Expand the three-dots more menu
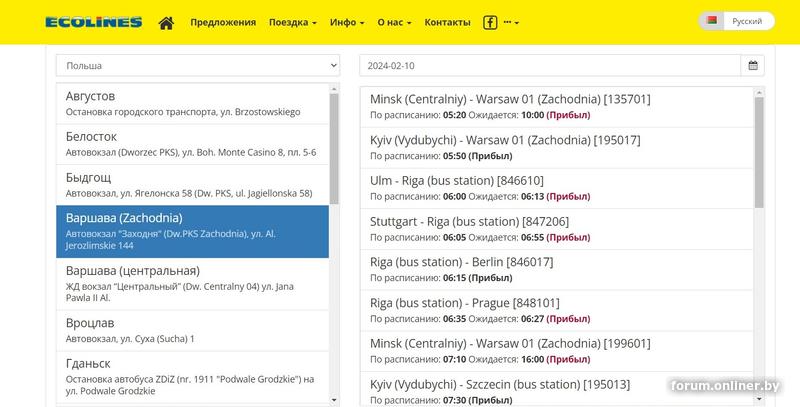Viewport: 800px width, 407px height. 514,22
